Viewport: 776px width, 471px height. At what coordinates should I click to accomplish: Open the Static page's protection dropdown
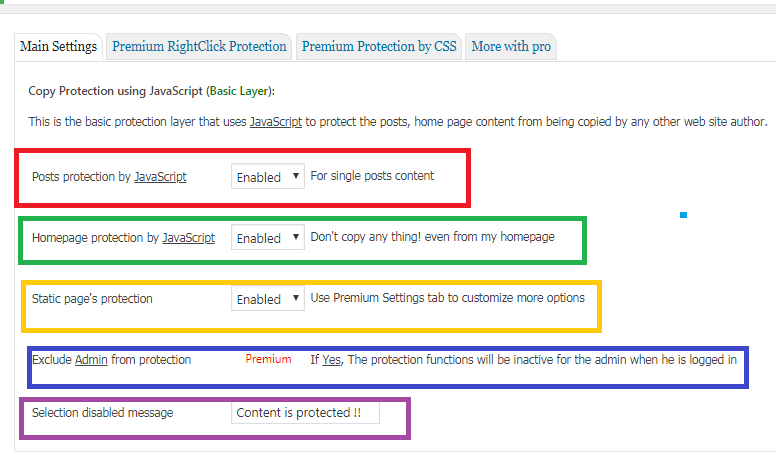pyautogui.click(x=267, y=299)
